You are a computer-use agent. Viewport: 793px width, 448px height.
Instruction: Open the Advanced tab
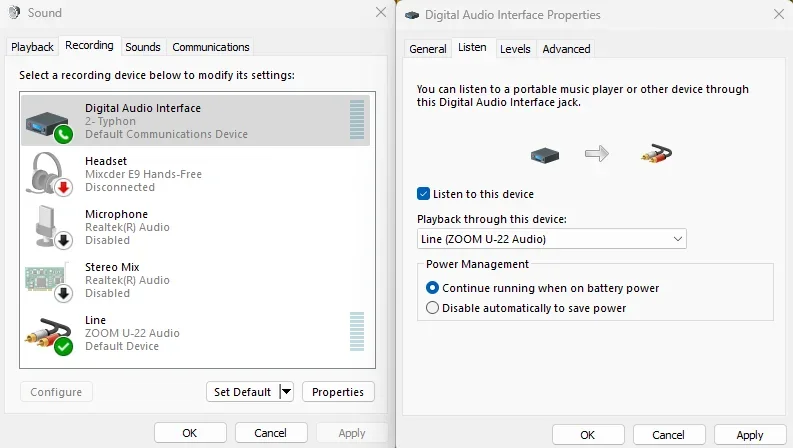[x=566, y=48]
